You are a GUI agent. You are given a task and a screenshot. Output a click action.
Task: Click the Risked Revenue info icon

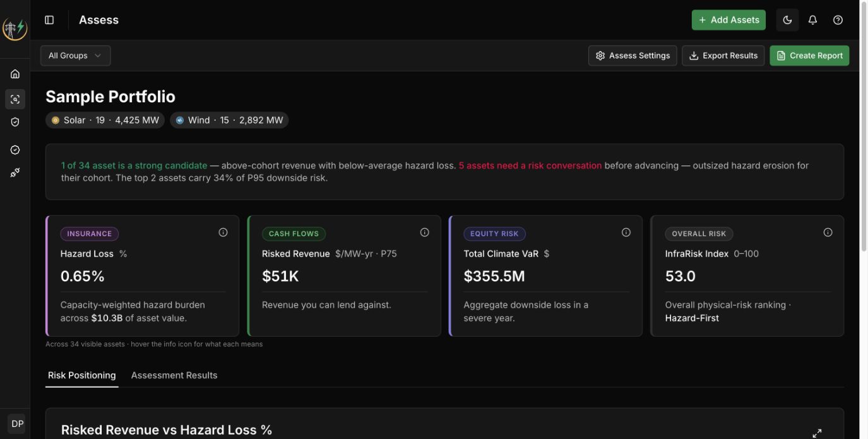pos(424,232)
